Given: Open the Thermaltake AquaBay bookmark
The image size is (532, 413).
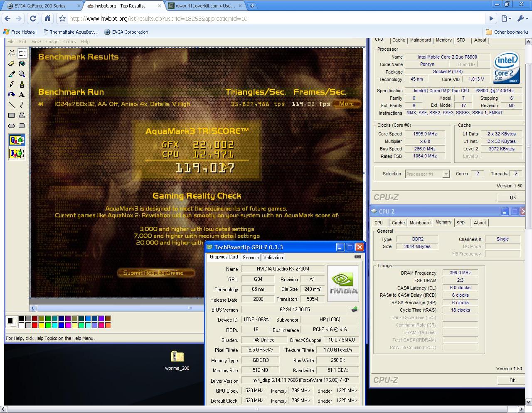Looking at the screenshot, I should (71, 32).
